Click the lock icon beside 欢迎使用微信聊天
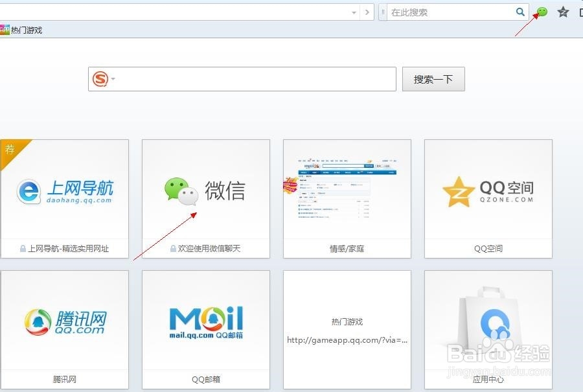 [173, 248]
